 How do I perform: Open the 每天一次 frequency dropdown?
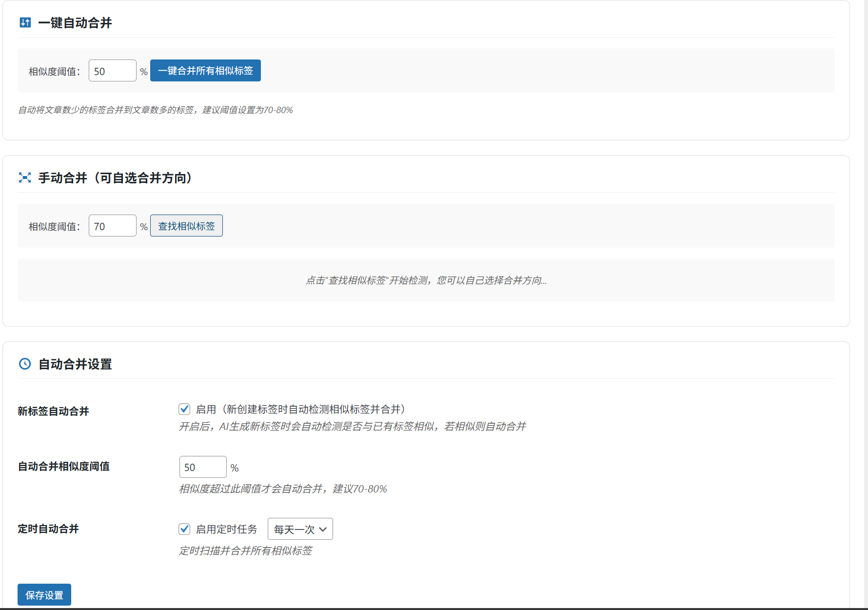pos(300,529)
